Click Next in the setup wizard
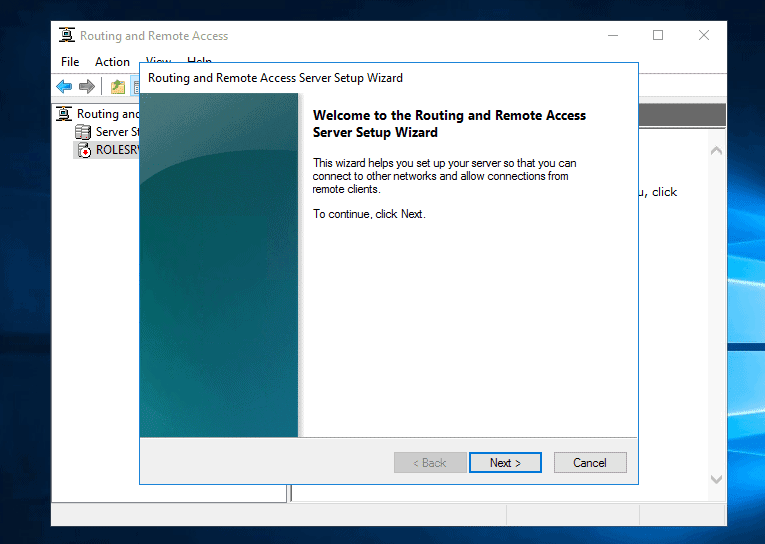The image size is (765, 544). click(505, 463)
